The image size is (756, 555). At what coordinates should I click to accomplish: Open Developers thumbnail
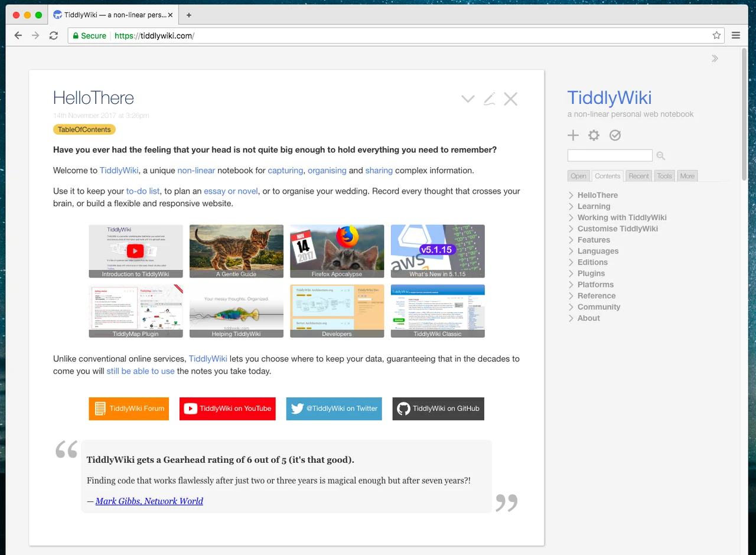click(337, 311)
